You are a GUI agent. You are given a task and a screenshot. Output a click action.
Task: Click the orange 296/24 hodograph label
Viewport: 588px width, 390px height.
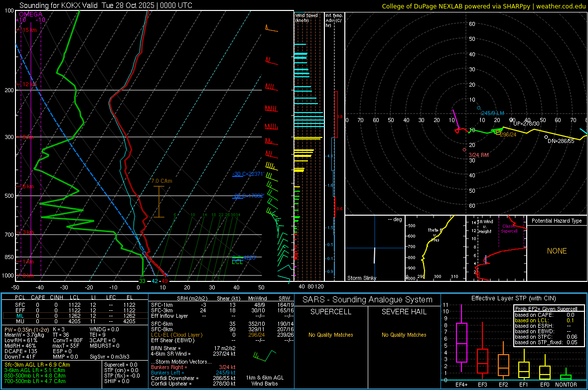click(x=508, y=134)
